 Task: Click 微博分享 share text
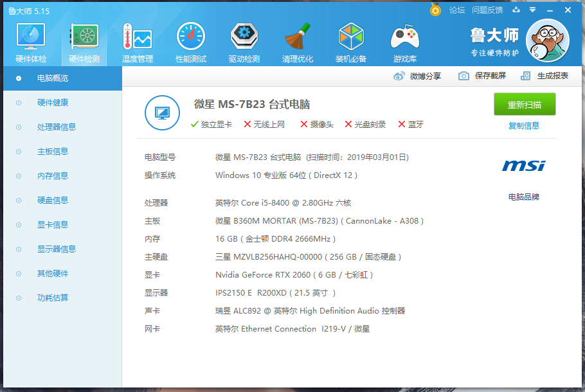(x=426, y=76)
